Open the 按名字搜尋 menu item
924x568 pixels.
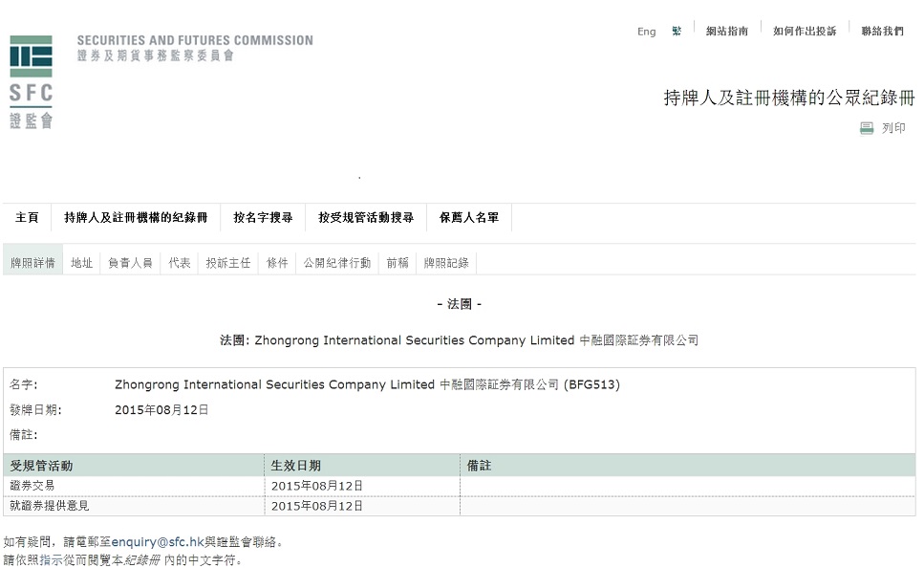(263, 218)
